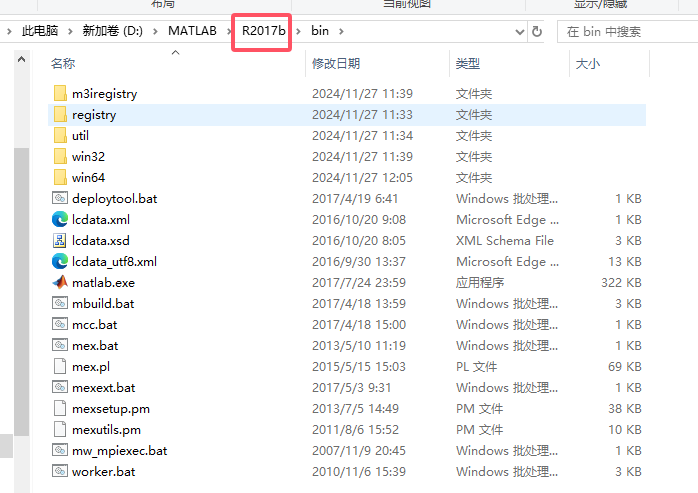
Task: Select the folder name m3iregistry
Action: 105,94
